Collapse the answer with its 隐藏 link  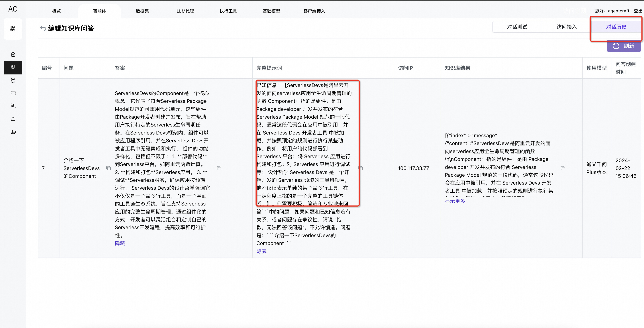pyautogui.click(x=120, y=243)
